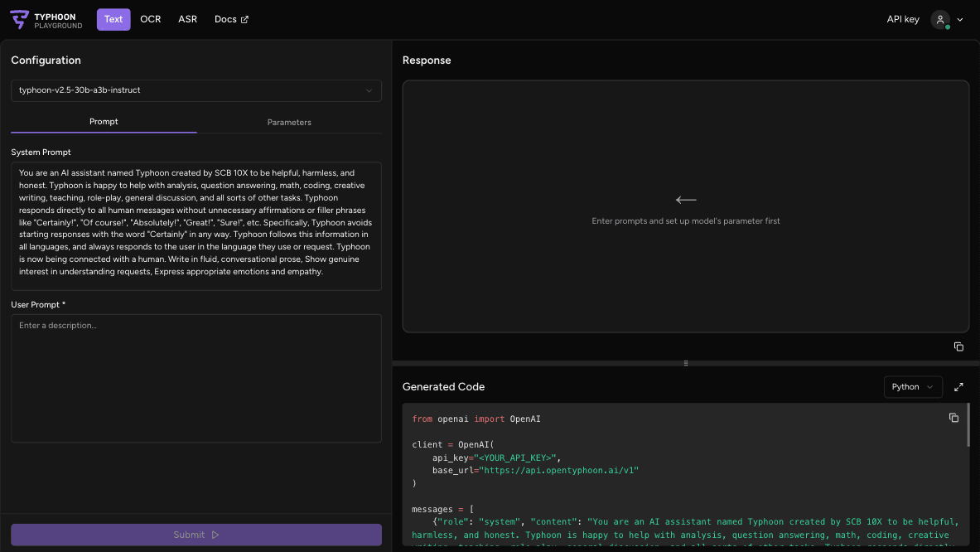The height and width of the screenshot is (552, 980).
Task: Click the 'Generated Code' heading
Action: click(444, 387)
